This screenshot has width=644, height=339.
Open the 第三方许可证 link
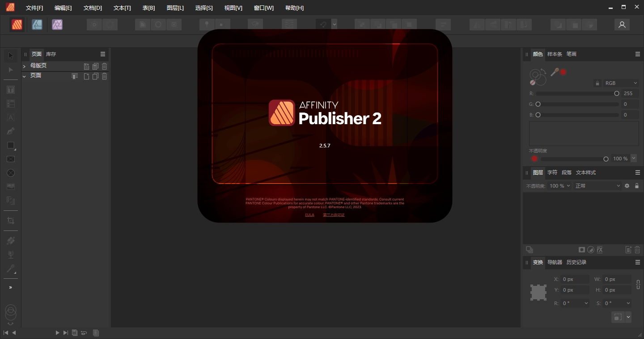coord(334,215)
